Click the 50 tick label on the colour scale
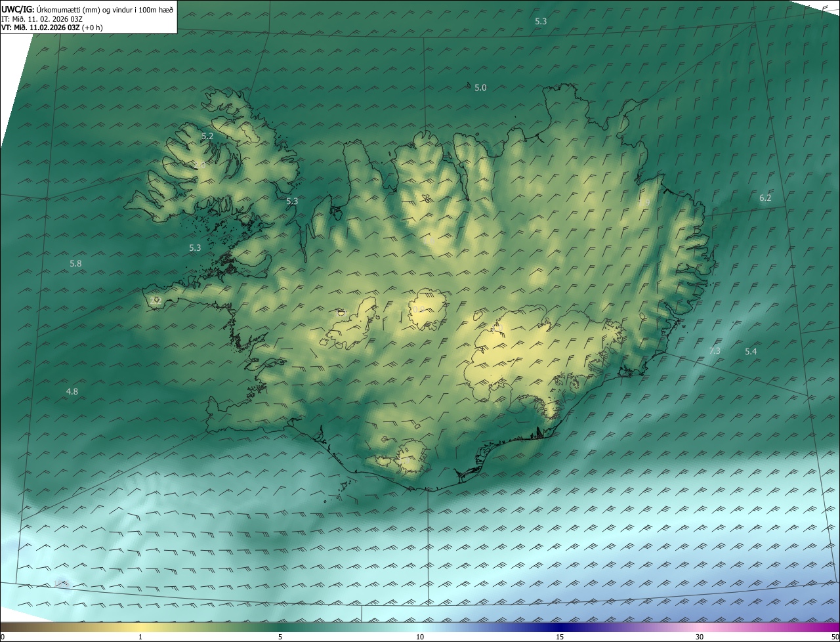Image resolution: width=840 pixels, height=642 pixels. pyautogui.click(x=835, y=637)
